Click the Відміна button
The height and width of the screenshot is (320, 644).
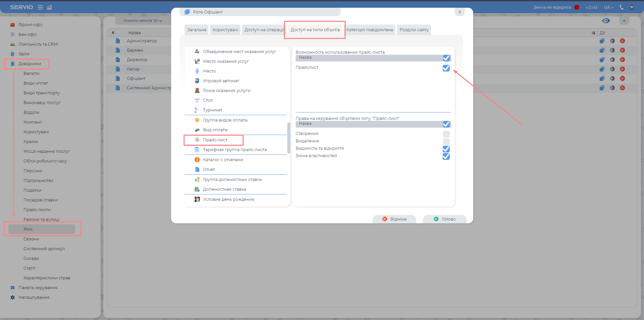(x=394, y=219)
